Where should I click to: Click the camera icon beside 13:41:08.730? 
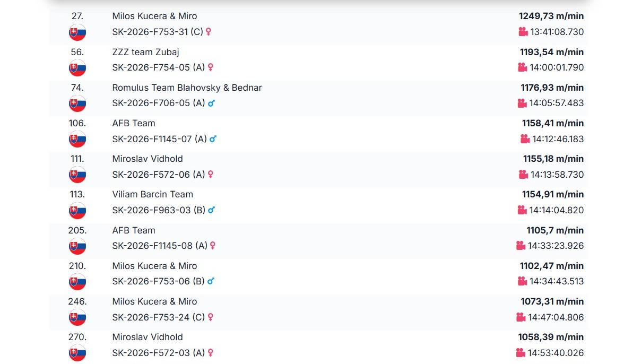tap(523, 32)
